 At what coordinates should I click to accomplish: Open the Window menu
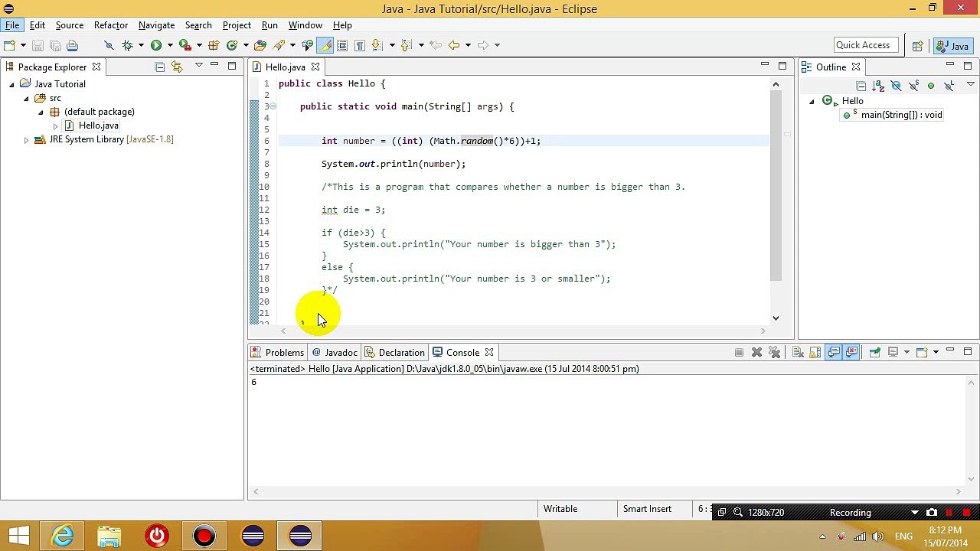(305, 25)
